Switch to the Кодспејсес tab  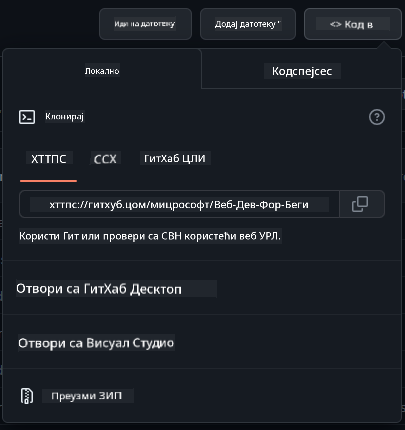click(x=302, y=71)
